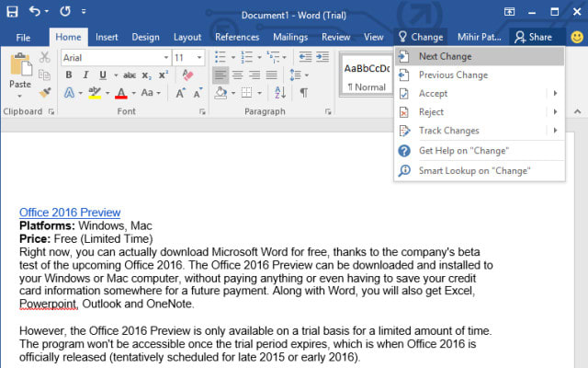Image resolution: width=588 pixels, height=368 pixels.
Task: Toggle Superscript formatting
Action: 164,75
